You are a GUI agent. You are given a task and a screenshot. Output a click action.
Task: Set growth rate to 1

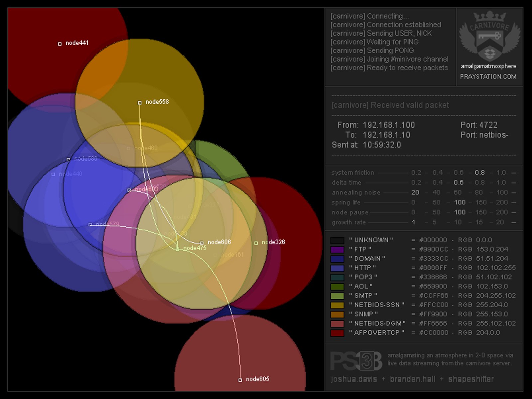[413, 222]
